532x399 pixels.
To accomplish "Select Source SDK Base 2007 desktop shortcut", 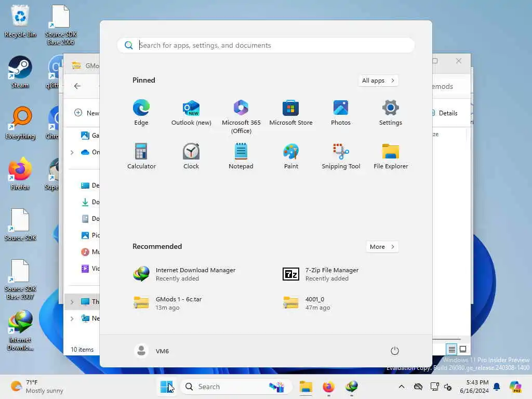I will coord(20,280).
